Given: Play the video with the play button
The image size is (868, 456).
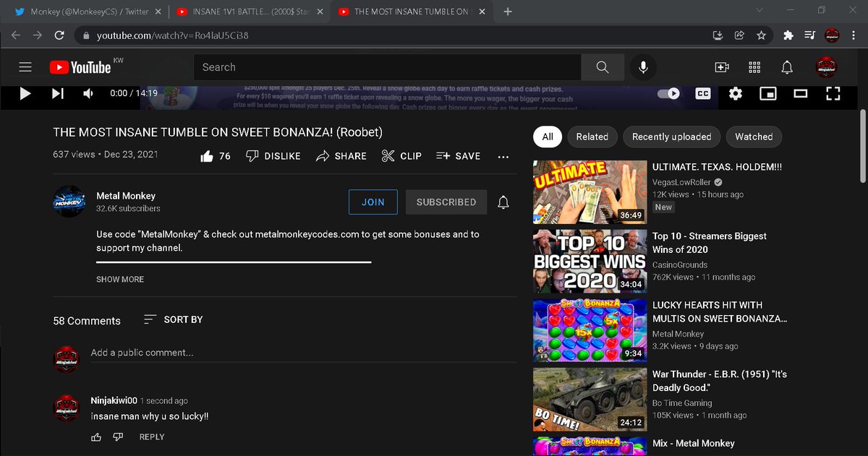Looking at the screenshot, I should [25, 93].
